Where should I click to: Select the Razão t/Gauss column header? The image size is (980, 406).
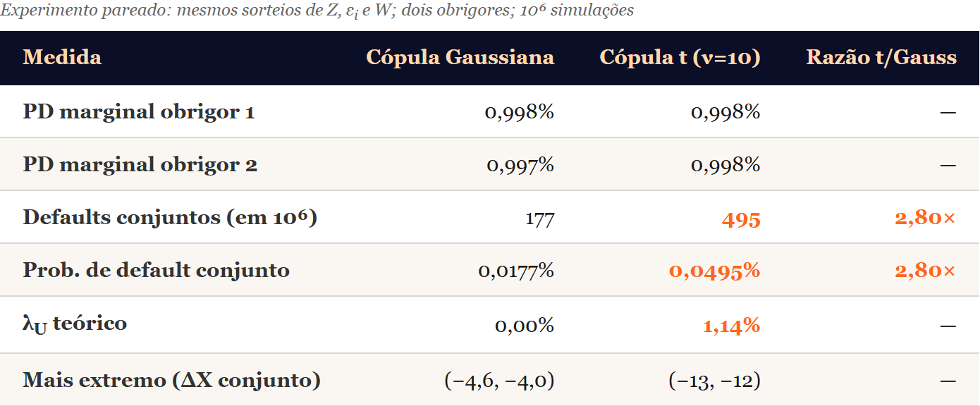(x=881, y=57)
